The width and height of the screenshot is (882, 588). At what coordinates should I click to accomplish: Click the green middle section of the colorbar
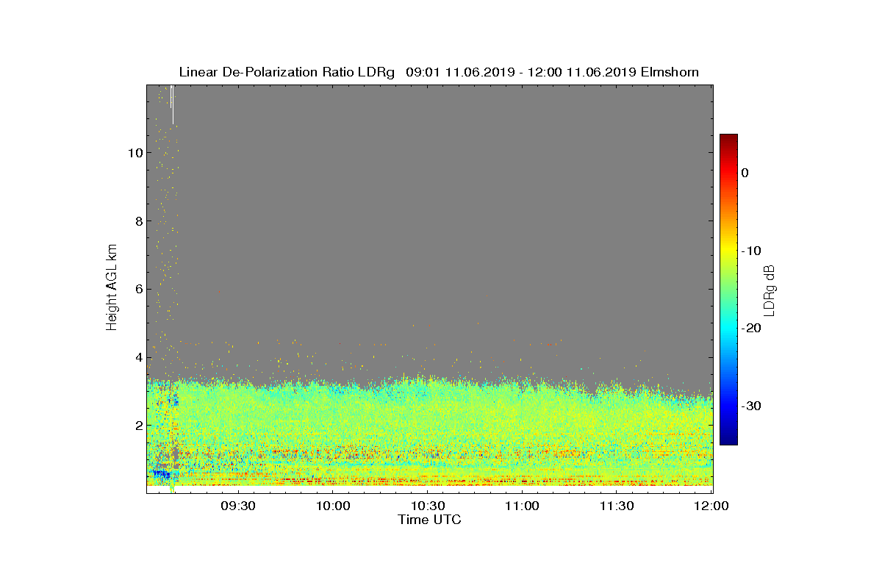pyautogui.click(x=728, y=290)
